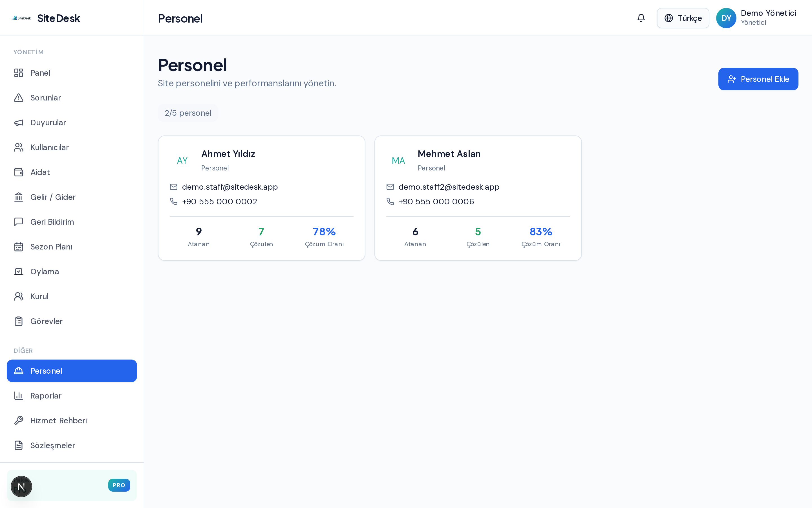Click the 2/5 personel counter chip

(188, 113)
